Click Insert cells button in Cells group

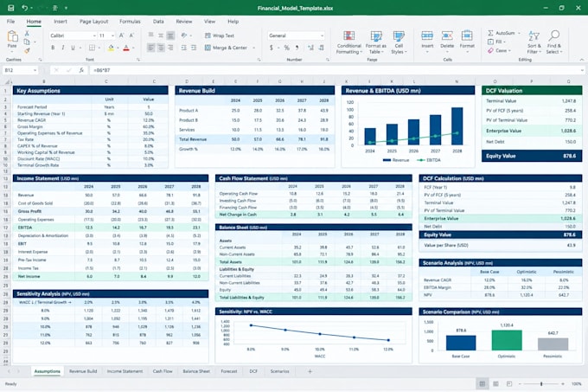click(427, 42)
